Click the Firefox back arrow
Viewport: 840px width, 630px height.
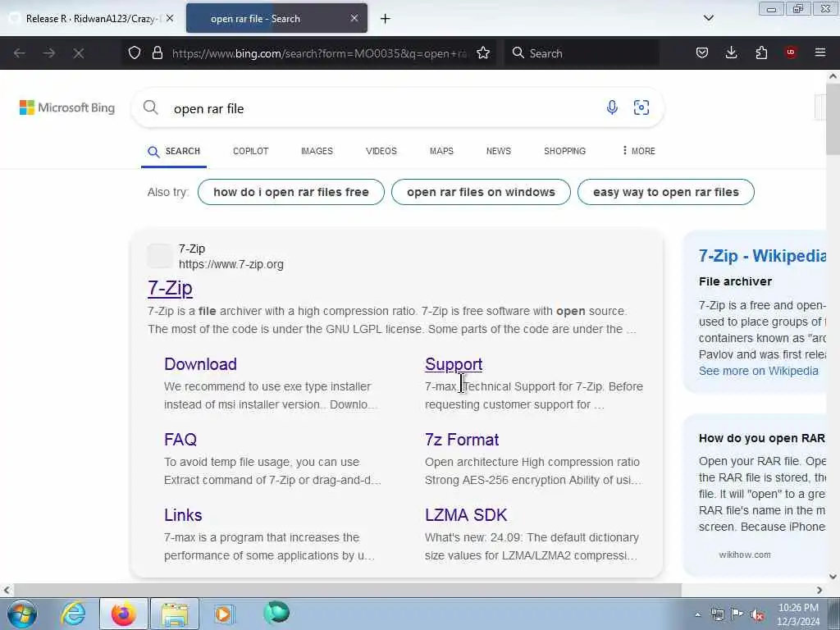[x=20, y=53]
